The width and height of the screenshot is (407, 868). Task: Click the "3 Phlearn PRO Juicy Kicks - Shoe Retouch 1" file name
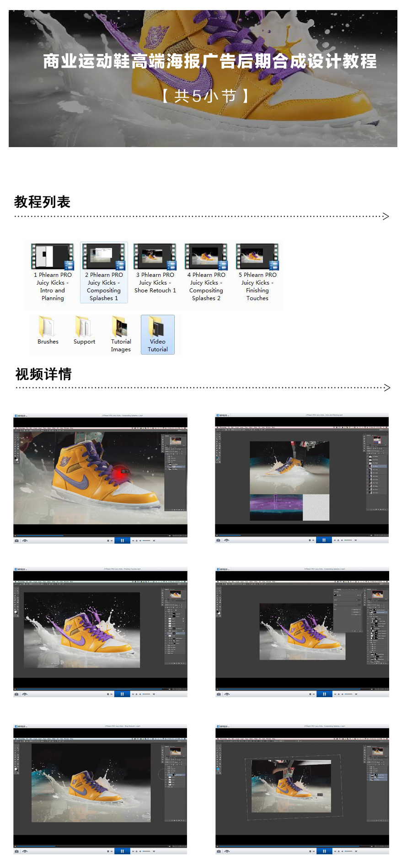tap(155, 282)
